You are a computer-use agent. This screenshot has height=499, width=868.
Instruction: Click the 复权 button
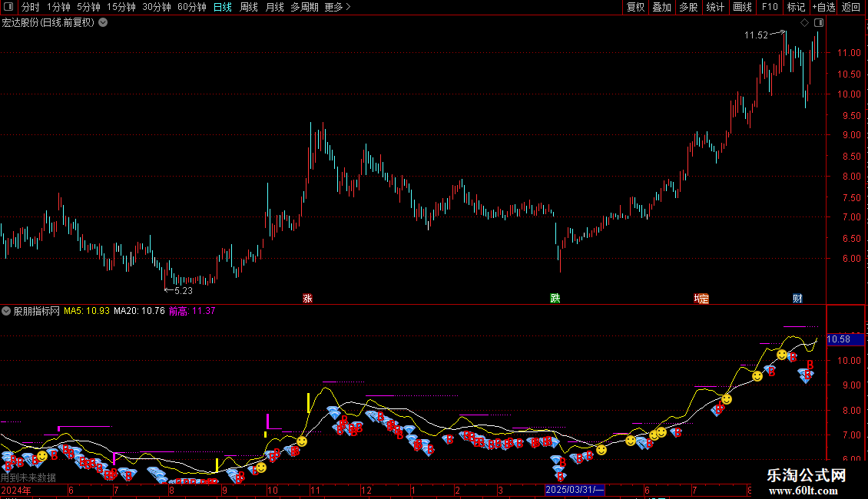[x=635, y=7]
